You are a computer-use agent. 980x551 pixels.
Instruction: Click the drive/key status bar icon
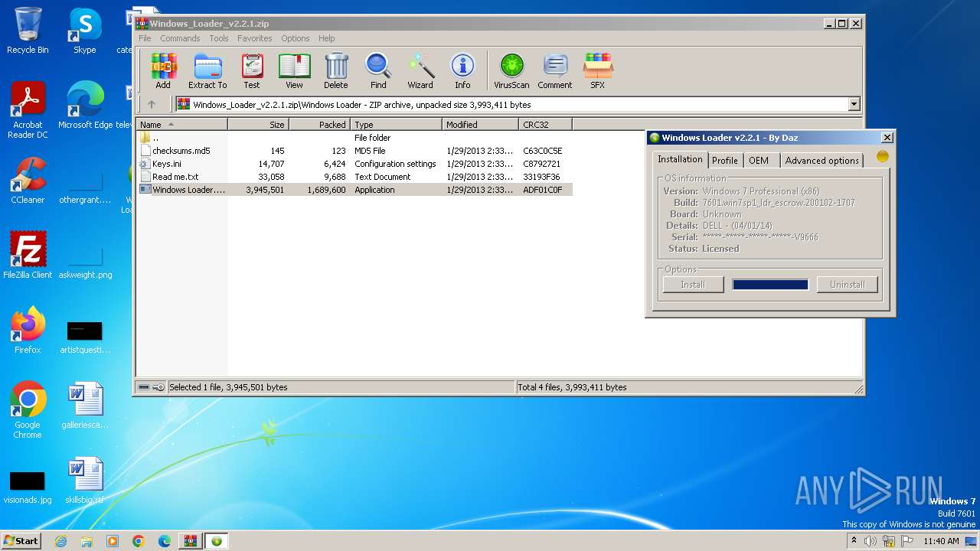[151, 387]
